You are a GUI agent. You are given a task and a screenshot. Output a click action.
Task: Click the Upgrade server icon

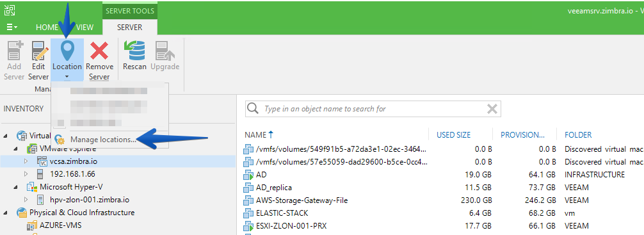(x=165, y=50)
